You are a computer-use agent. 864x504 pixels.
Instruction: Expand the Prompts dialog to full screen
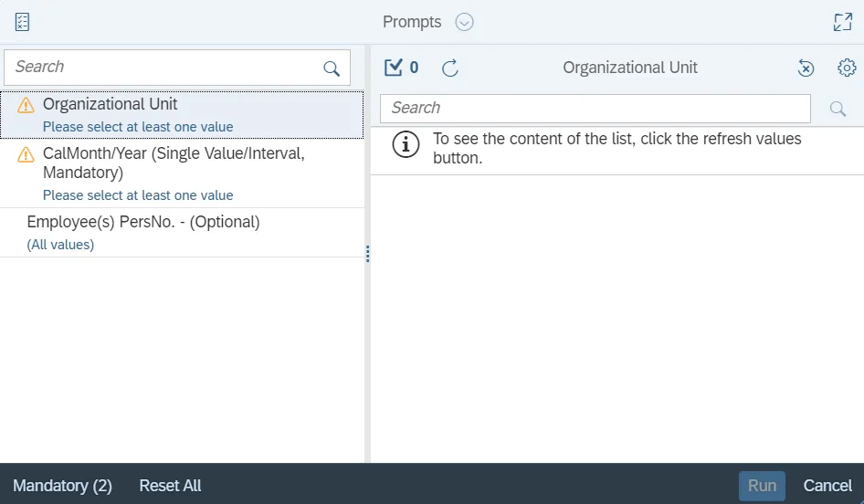[842, 22]
